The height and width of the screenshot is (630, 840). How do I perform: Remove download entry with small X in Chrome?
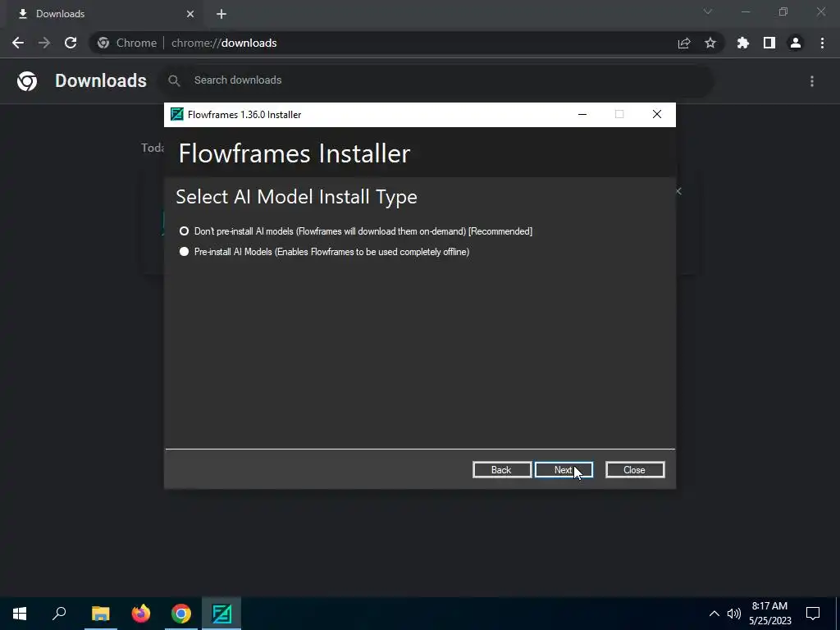pyautogui.click(x=678, y=191)
